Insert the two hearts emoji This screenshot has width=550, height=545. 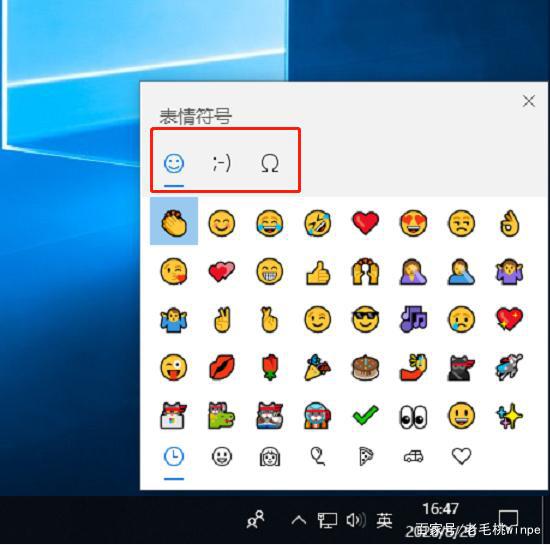pos(222,271)
